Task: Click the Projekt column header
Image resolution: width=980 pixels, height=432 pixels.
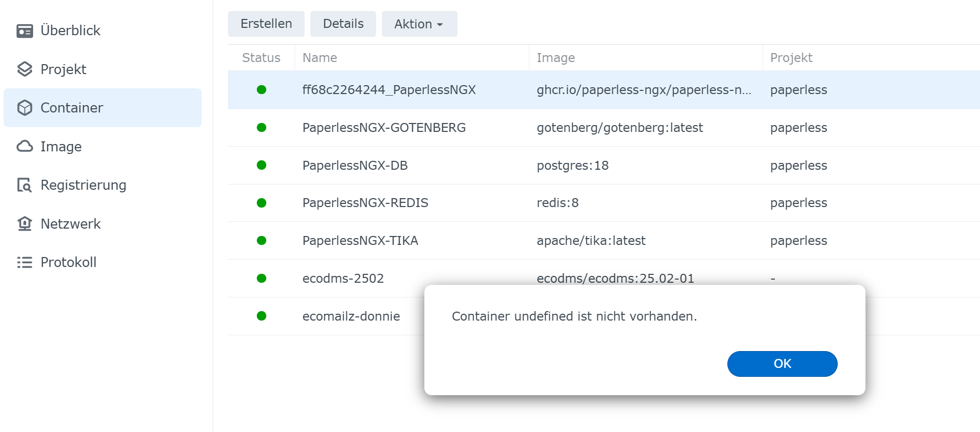Action: tap(791, 58)
